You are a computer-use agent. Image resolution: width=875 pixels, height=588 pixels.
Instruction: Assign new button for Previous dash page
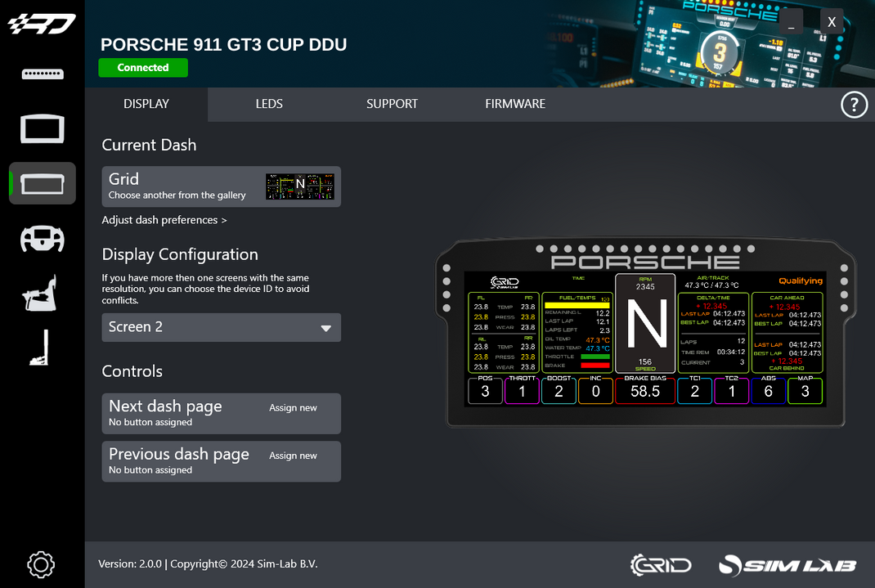293,456
